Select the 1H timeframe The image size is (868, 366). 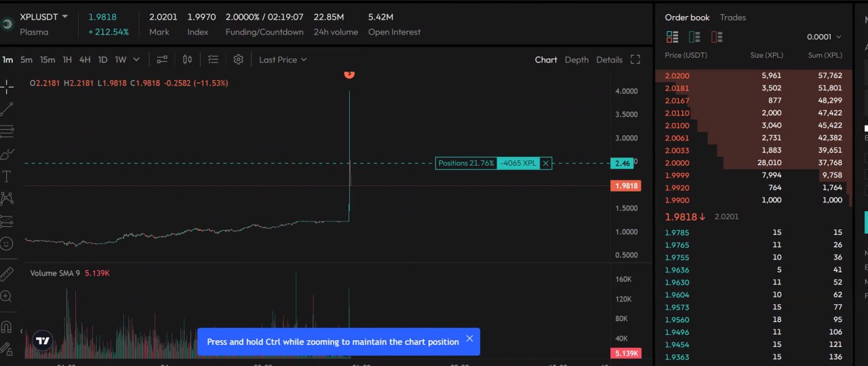pos(67,60)
